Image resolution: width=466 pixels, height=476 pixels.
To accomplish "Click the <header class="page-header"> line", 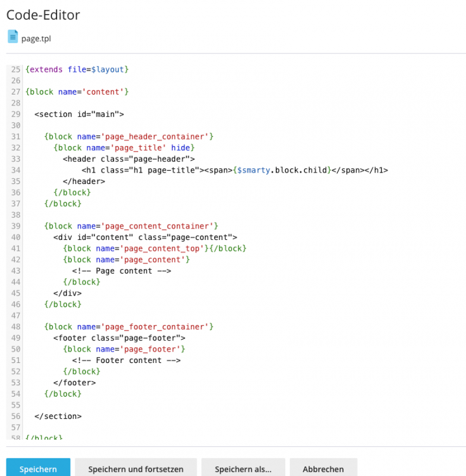I will coord(129,159).
